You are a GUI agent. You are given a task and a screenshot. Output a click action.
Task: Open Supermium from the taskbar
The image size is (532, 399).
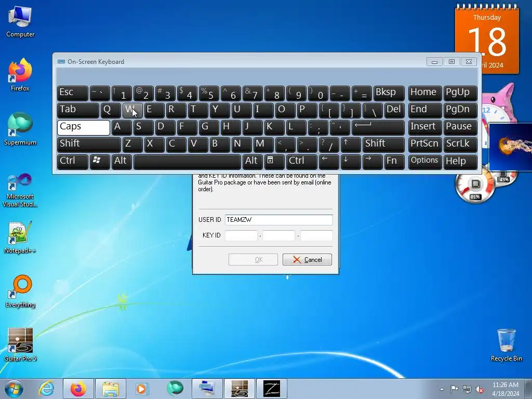(x=175, y=389)
